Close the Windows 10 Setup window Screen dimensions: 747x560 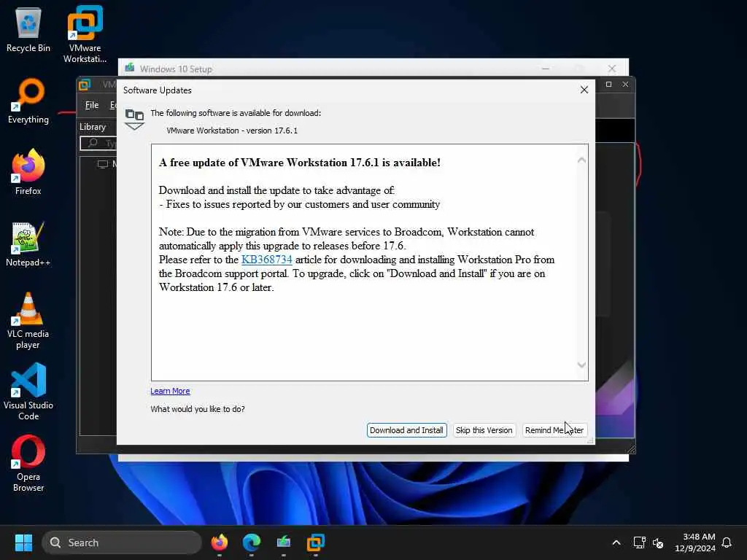tap(612, 69)
